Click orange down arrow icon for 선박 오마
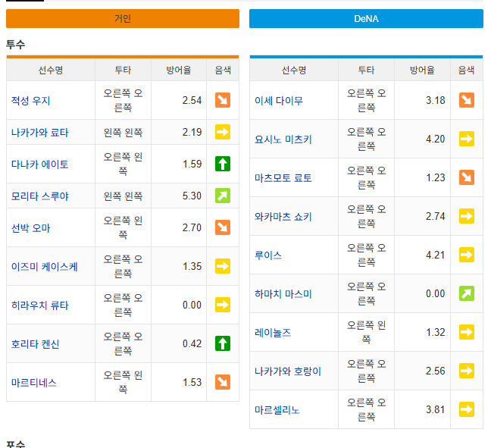Screen dimensions: 491x448 (223, 227)
